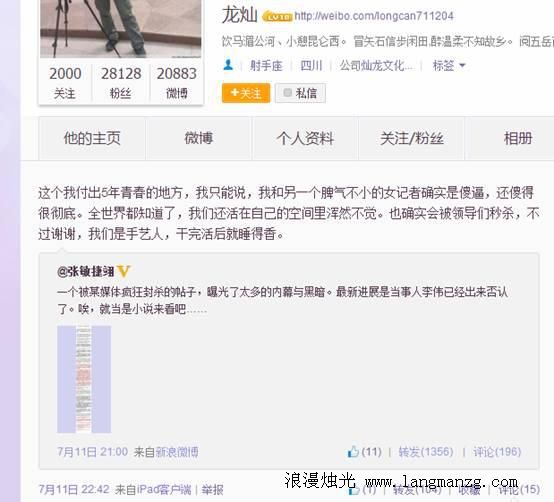Open the 私信 private message button

pyautogui.click(x=300, y=93)
